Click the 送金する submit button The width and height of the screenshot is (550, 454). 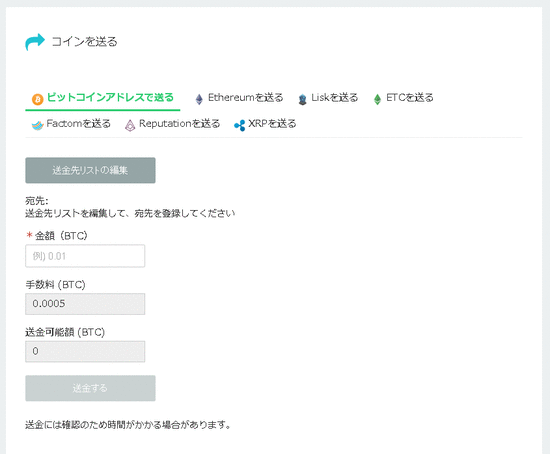(90, 388)
